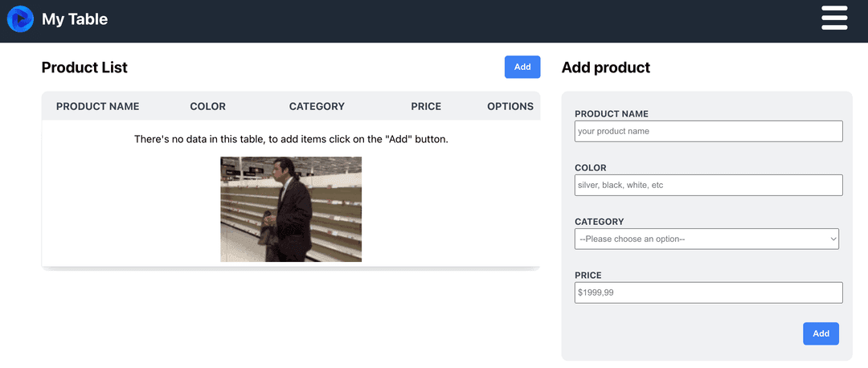The height and width of the screenshot is (368, 868).
Task: Click the blue app logo icon
Action: [20, 20]
